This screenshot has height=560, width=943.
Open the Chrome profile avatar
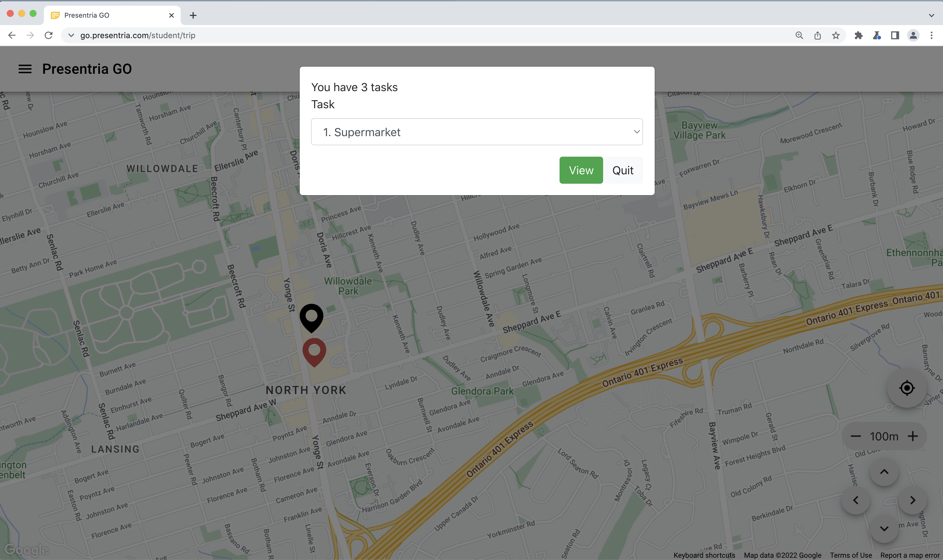pyautogui.click(x=913, y=36)
